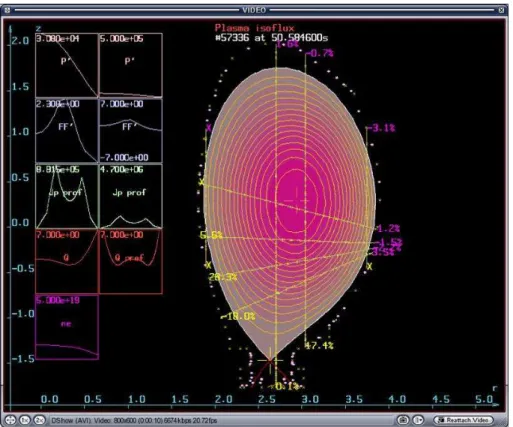Click the '4.5' r-axis tick label
Viewport: 513px width, 427px height.
[441, 399]
